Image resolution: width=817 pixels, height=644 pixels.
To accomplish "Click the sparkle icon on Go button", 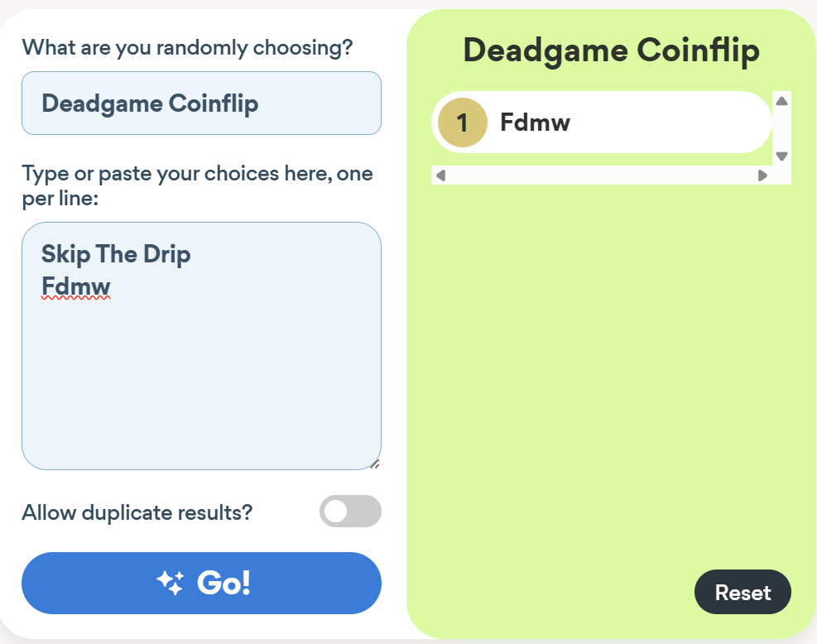I will [x=171, y=583].
